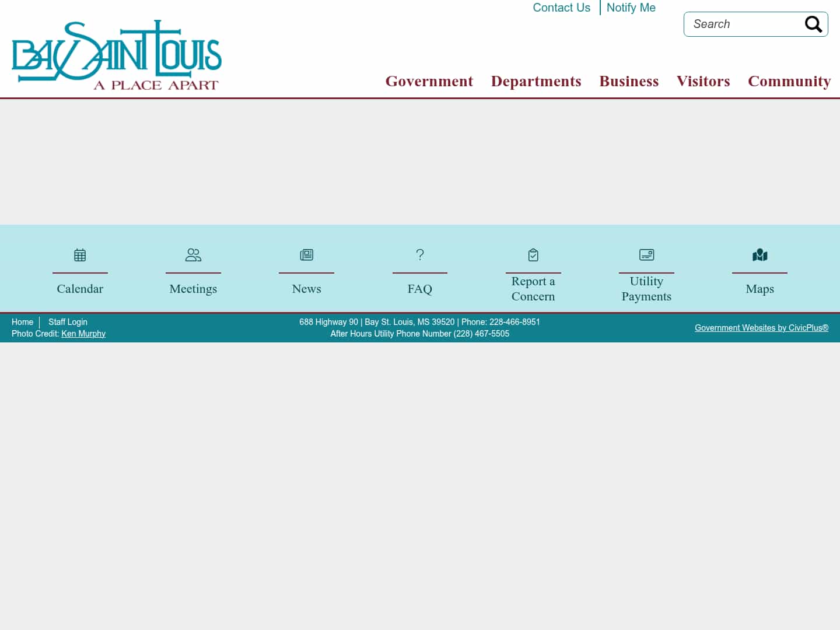
Task: Open the Report a Concern text link
Action: [533, 289]
